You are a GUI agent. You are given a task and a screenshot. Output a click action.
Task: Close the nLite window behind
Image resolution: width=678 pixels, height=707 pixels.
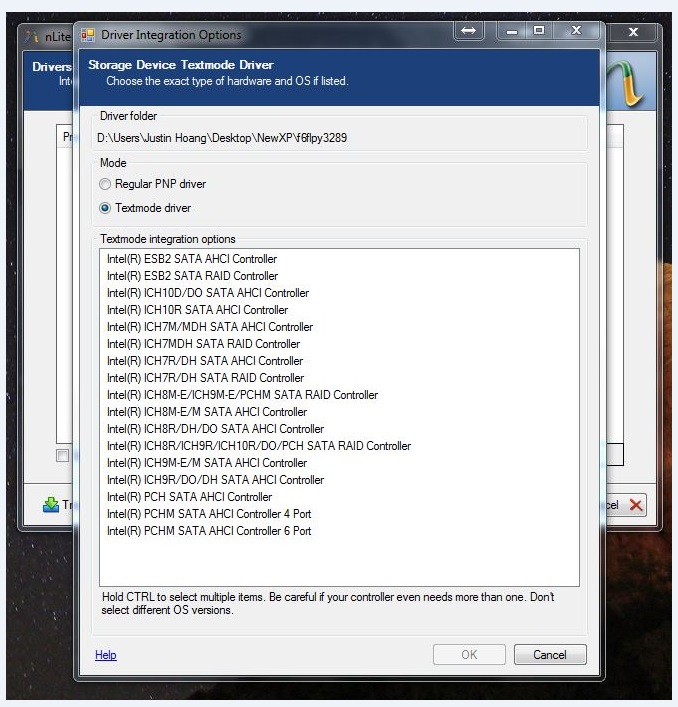tap(633, 32)
